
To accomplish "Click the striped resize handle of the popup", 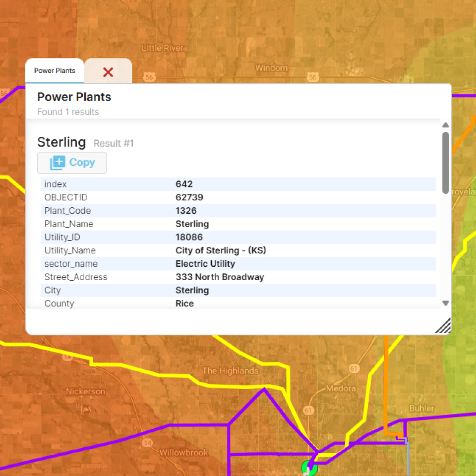I will (x=443, y=326).
